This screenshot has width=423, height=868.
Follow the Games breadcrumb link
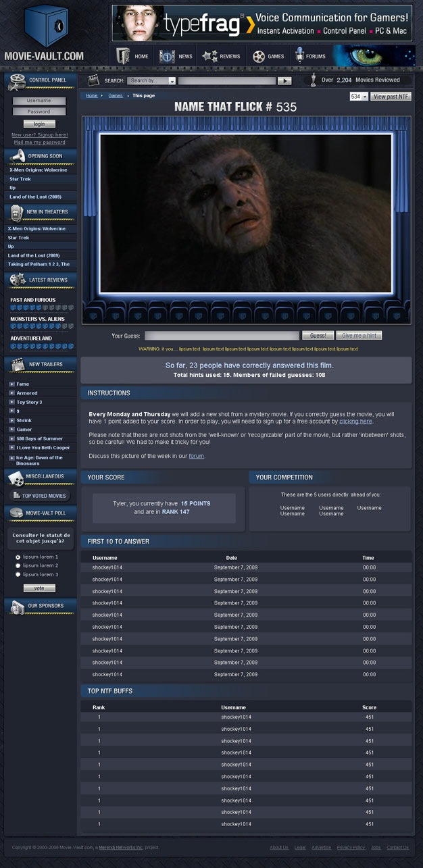(x=116, y=96)
